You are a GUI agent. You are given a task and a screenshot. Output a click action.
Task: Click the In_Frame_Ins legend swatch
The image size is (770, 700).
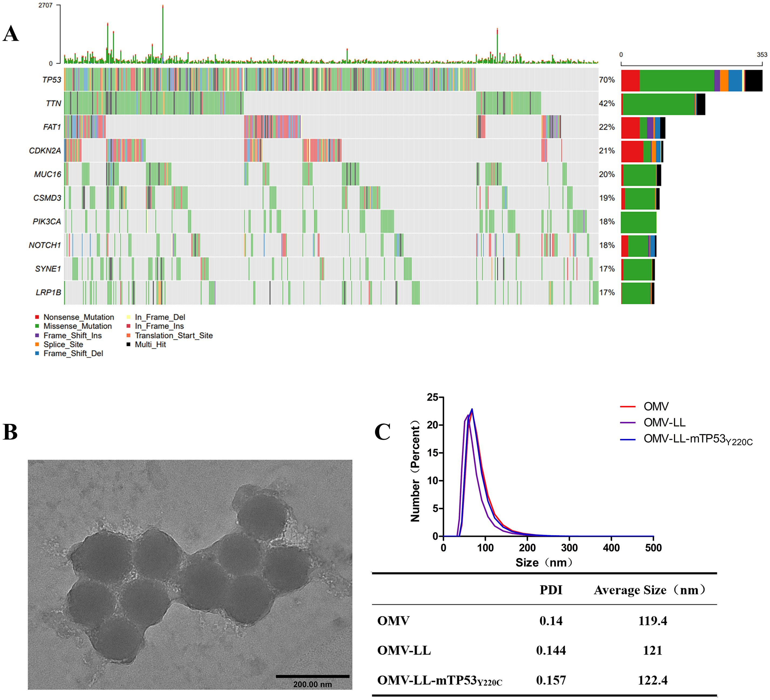tap(128, 326)
